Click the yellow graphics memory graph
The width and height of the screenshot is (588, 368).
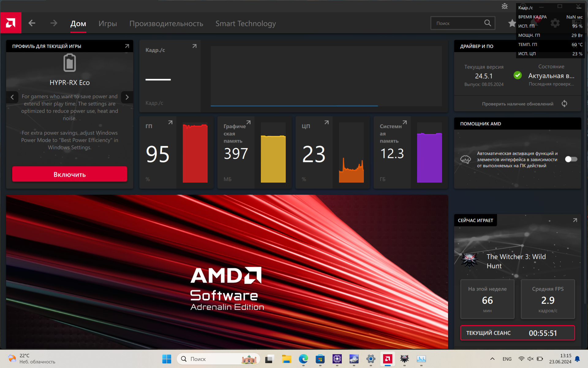point(273,153)
